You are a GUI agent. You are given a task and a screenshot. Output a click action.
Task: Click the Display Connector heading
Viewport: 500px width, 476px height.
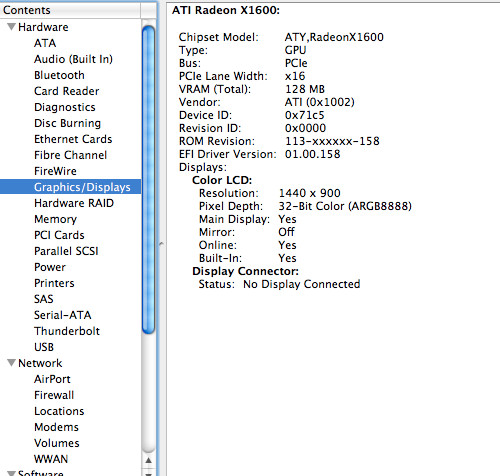245,271
